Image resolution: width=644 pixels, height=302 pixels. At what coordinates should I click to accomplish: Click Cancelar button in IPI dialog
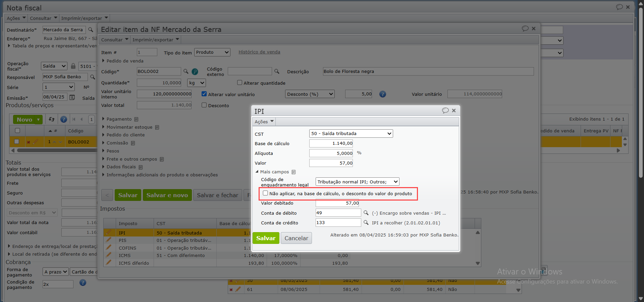click(296, 238)
